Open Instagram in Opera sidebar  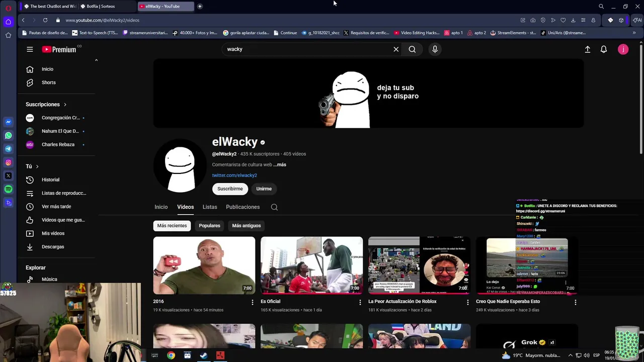click(x=8, y=162)
